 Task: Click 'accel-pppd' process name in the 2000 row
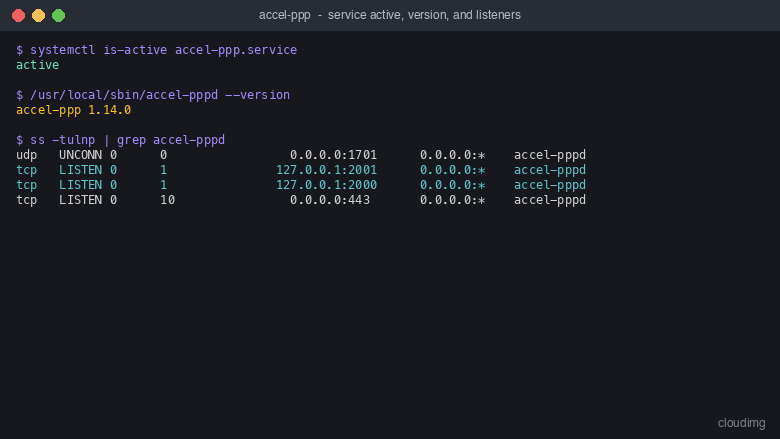[x=550, y=184]
